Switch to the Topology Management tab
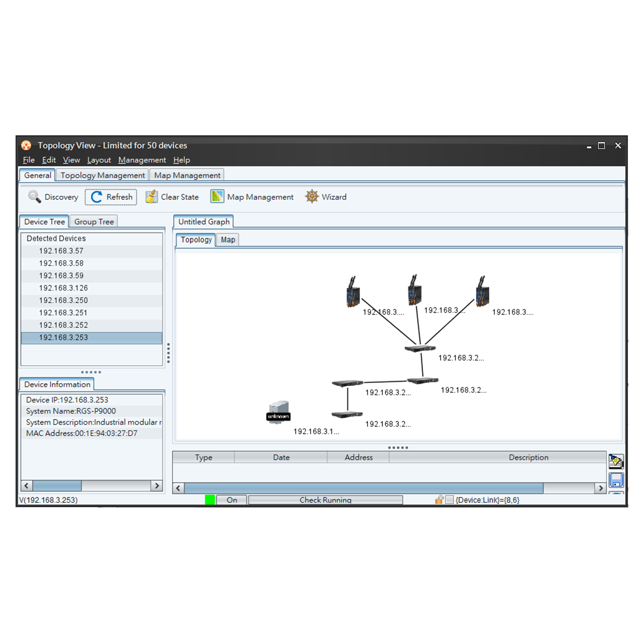Image resolution: width=644 pixels, height=644 pixels. (103, 175)
